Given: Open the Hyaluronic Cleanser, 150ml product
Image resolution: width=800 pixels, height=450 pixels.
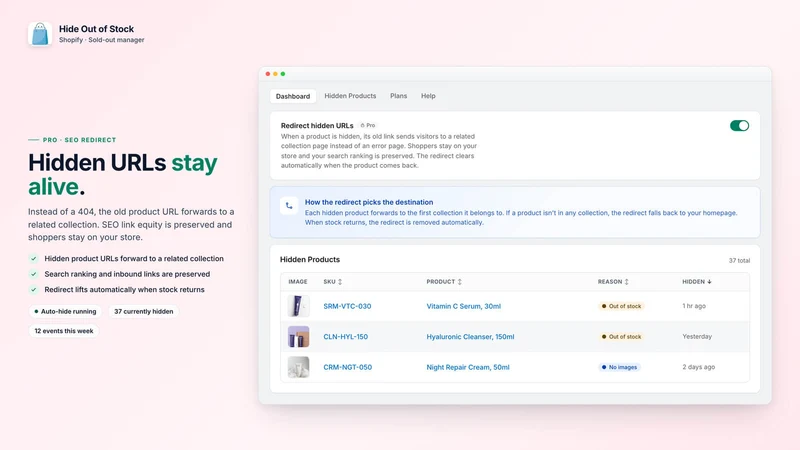Looking at the screenshot, I should point(470,337).
